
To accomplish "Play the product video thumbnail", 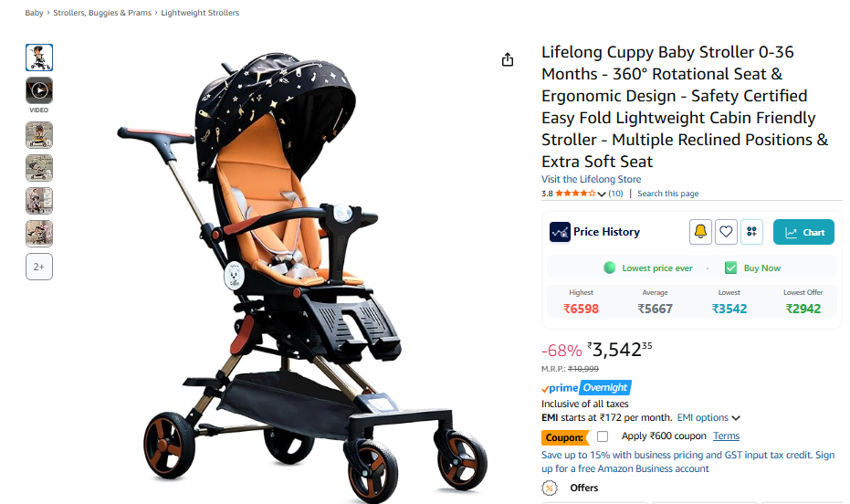I will [39, 90].
